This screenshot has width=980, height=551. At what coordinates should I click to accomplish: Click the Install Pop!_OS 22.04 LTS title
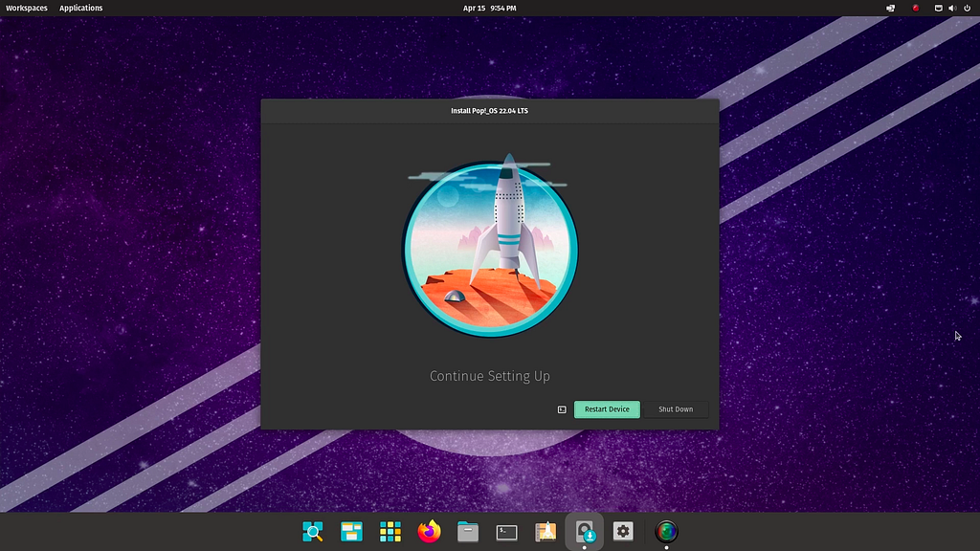pos(489,111)
